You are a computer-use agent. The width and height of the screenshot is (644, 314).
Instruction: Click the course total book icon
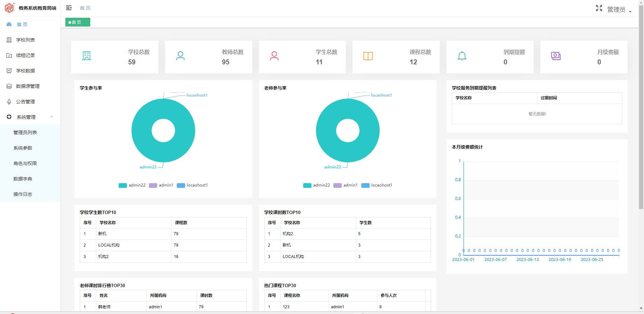tap(368, 56)
